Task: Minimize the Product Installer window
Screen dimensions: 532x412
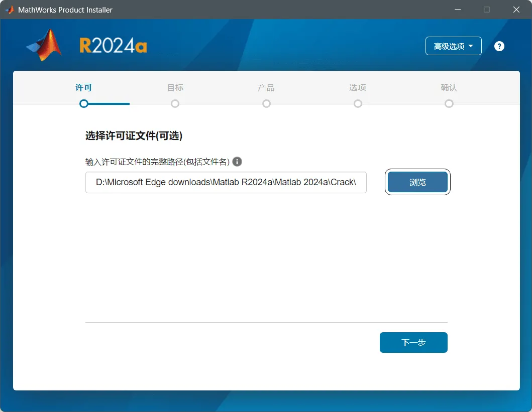Action: coord(457,10)
